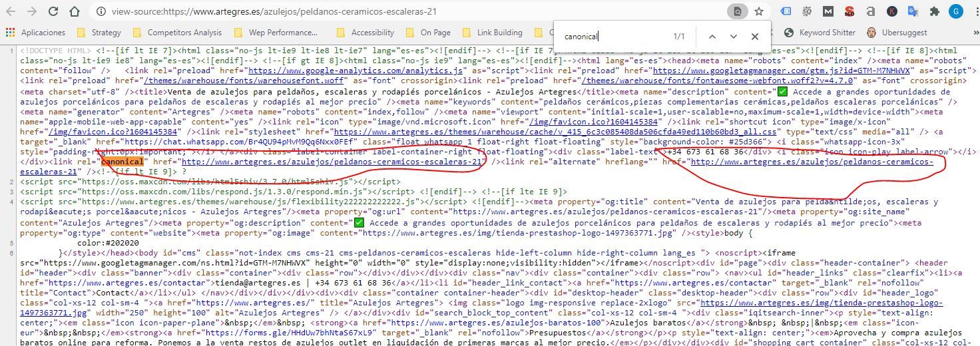Open the Accessibility bookmarks folder

click(366, 33)
